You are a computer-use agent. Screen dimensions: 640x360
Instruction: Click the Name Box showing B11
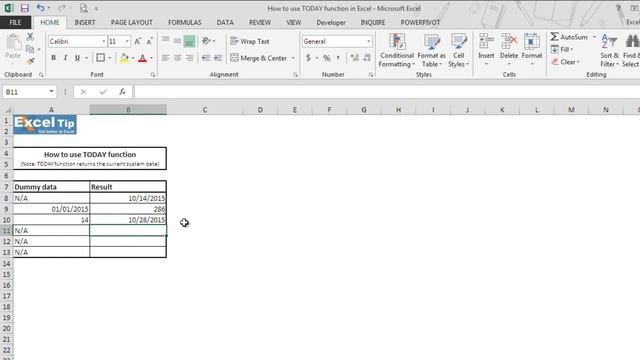pos(29,92)
